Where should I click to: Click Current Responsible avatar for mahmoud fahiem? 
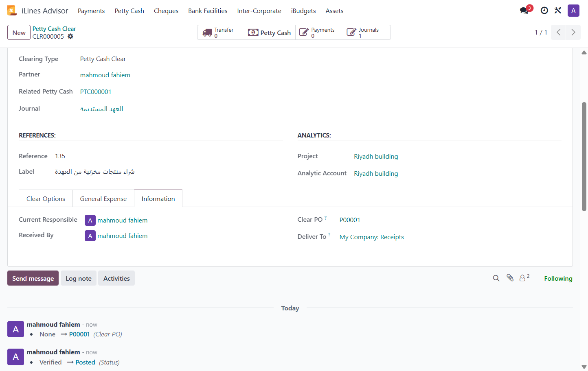tap(90, 220)
